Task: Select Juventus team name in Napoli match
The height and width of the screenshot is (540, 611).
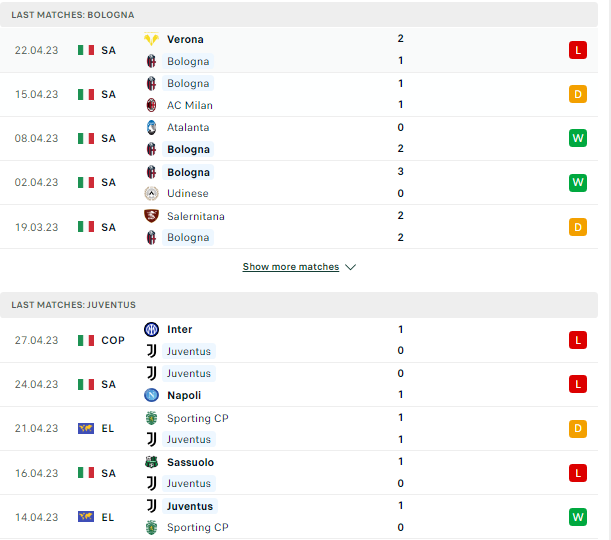Action: tap(189, 373)
